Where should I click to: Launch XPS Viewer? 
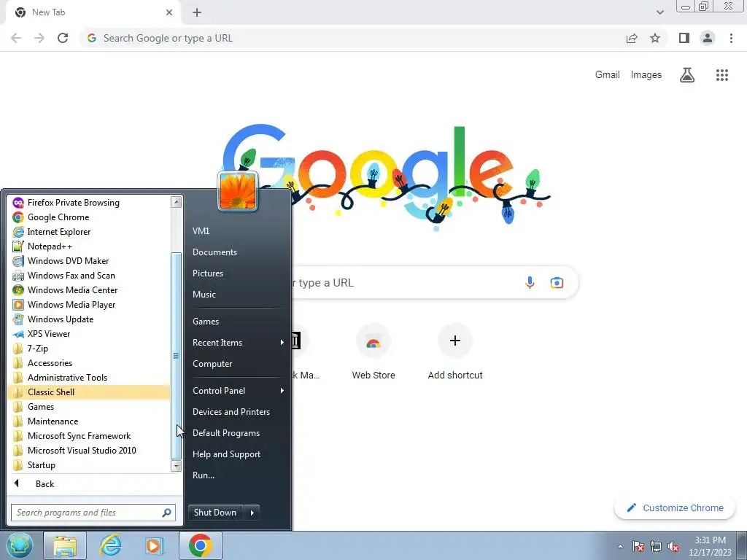point(88,334)
